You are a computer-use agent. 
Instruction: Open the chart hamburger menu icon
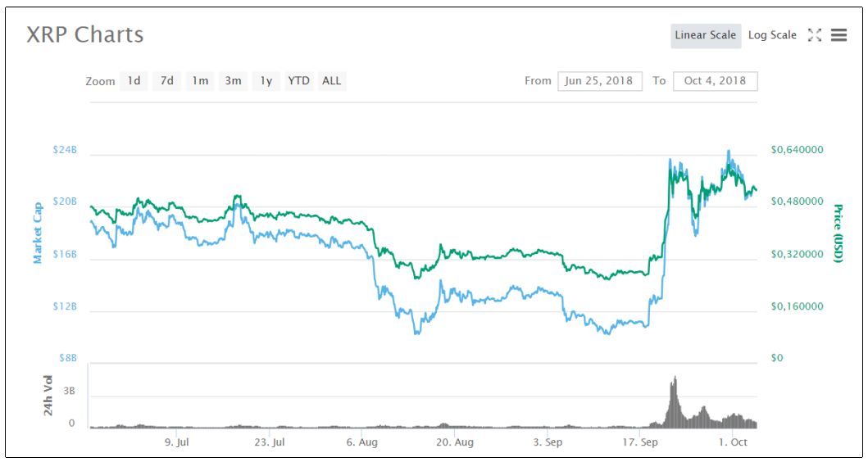838,35
